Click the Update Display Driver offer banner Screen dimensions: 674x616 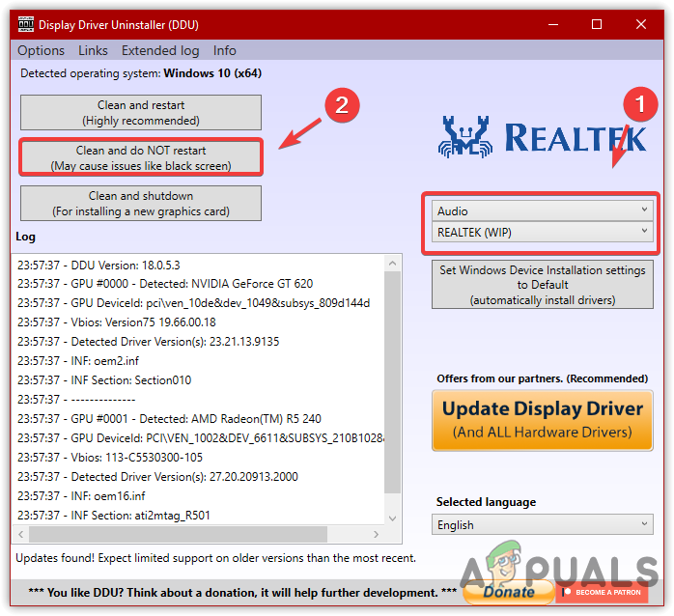(543, 420)
